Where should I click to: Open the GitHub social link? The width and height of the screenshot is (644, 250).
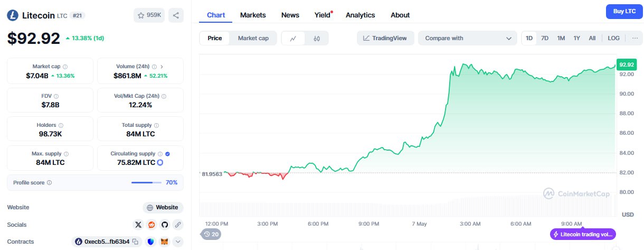point(165,225)
